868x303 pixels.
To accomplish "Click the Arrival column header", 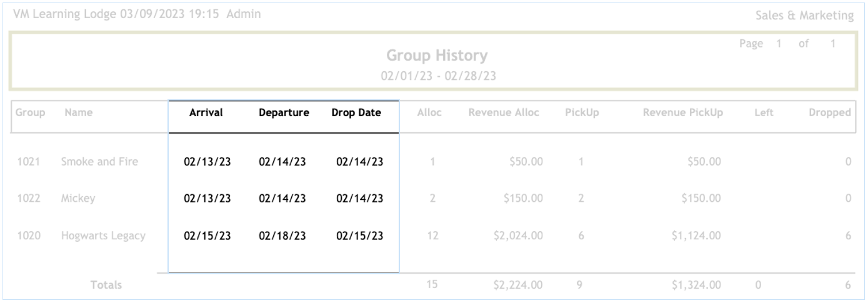I will tap(206, 113).
